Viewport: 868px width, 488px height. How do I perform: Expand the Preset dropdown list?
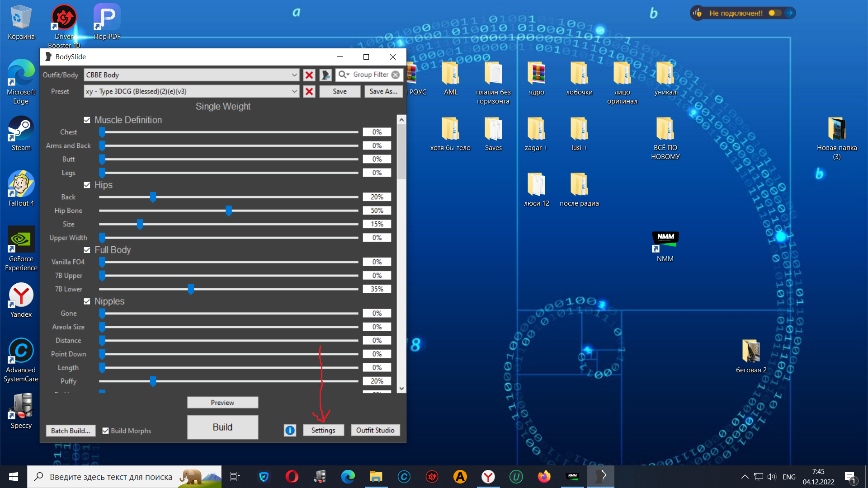pos(294,92)
